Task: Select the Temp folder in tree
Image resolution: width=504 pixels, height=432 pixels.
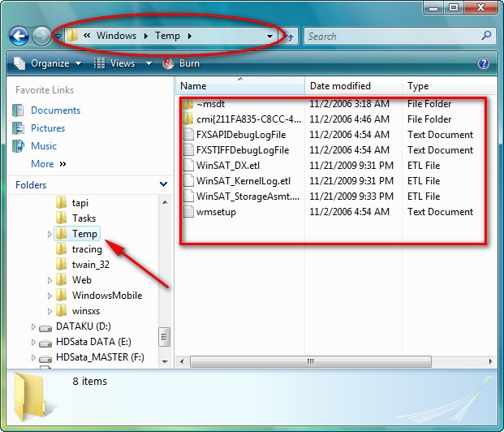Action: point(84,234)
